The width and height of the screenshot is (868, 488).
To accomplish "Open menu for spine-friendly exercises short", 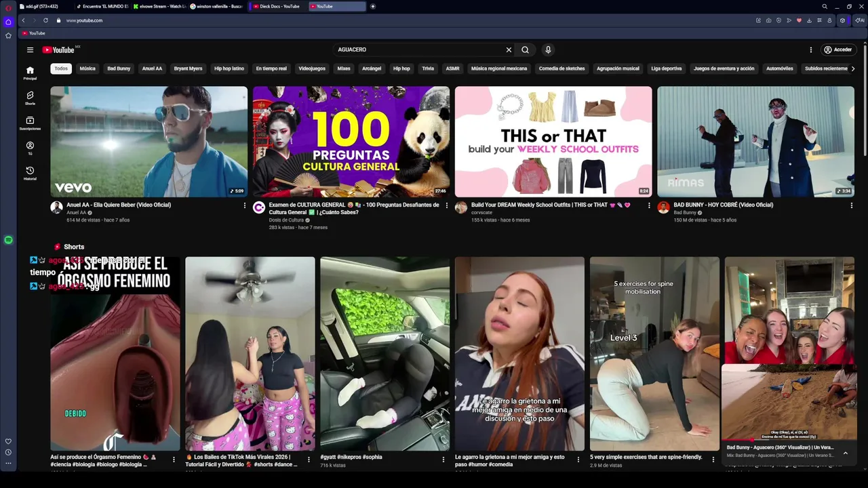I will click(x=713, y=459).
